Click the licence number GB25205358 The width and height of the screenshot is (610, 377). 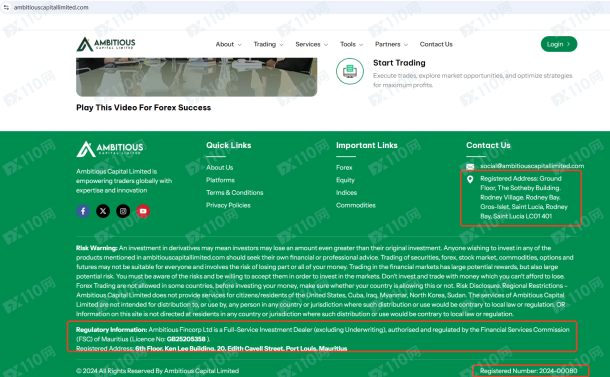click(x=186, y=339)
